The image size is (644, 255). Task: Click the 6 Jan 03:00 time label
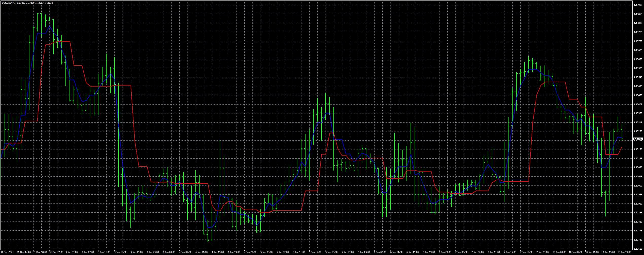(x=364, y=252)
